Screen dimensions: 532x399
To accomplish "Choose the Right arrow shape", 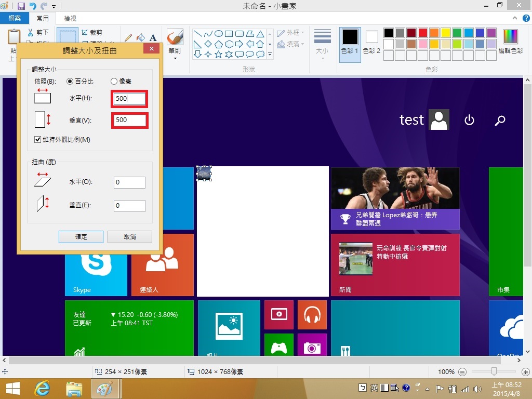I will point(239,44).
